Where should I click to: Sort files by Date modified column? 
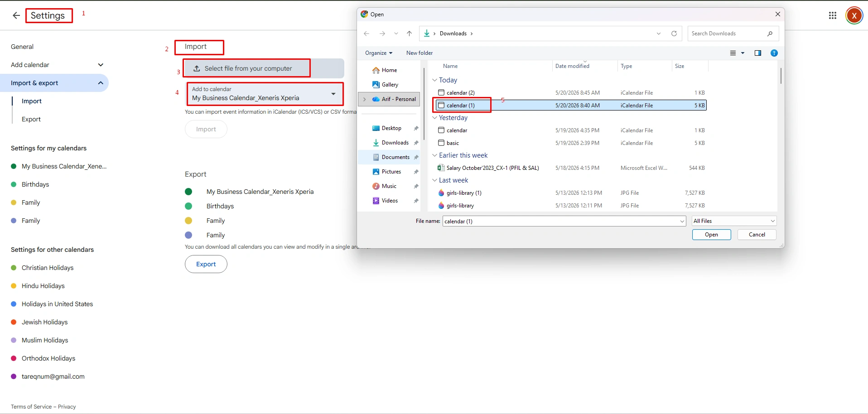[x=572, y=66]
